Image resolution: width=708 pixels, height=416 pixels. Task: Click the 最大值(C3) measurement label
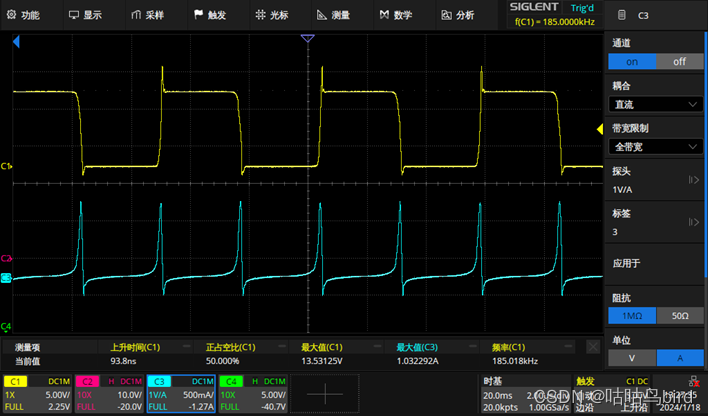coord(417,347)
